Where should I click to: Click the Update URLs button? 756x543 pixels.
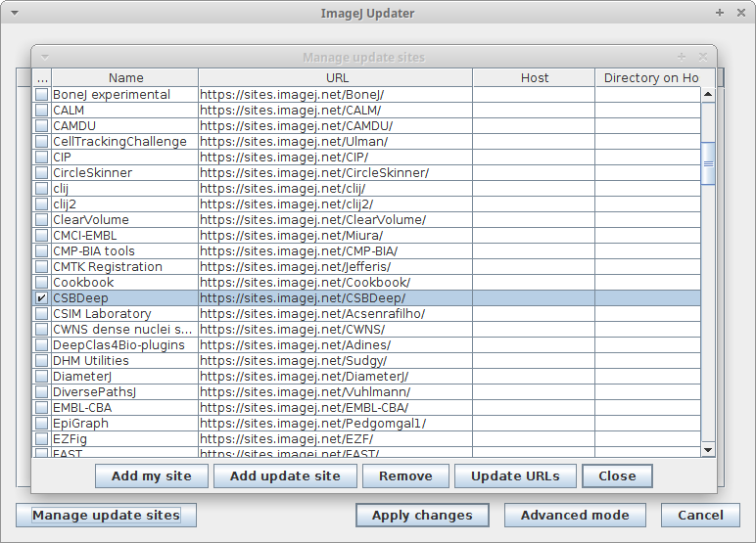(515, 476)
